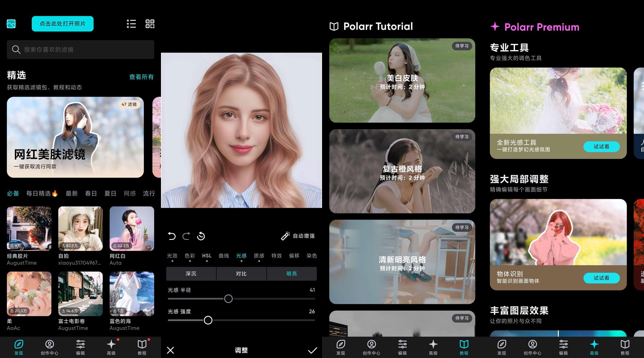The height and width of the screenshot is (358, 644).
Task: Open the 自拍 filter thumbnail
Action: (80, 229)
